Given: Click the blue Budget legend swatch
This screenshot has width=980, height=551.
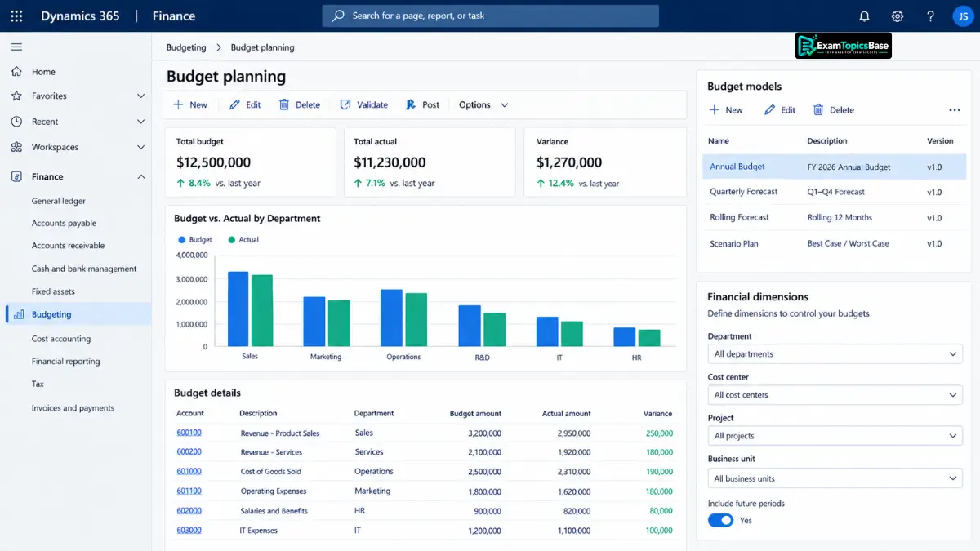Looking at the screenshot, I should pos(181,239).
